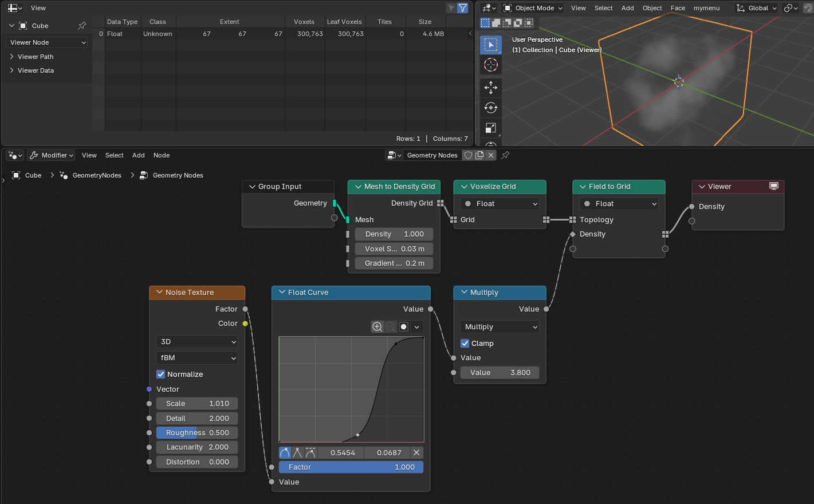Click the Float Curve zoom in icon

[x=377, y=326]
